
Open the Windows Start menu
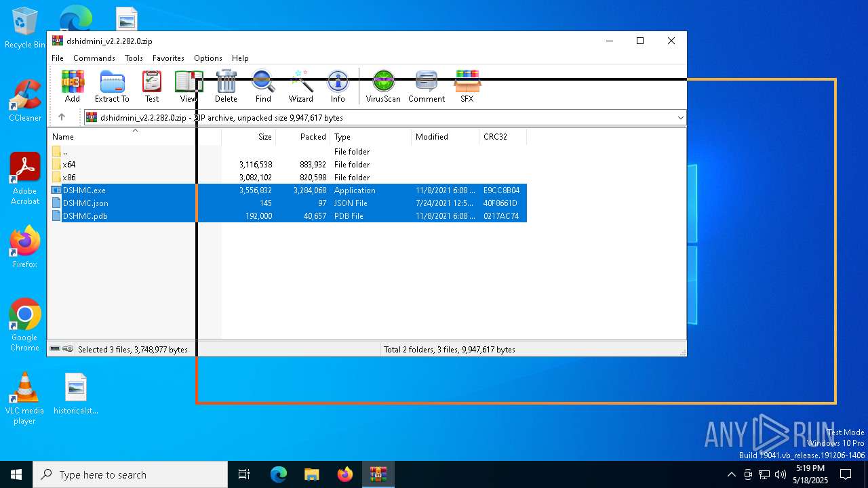coord(16,474)
